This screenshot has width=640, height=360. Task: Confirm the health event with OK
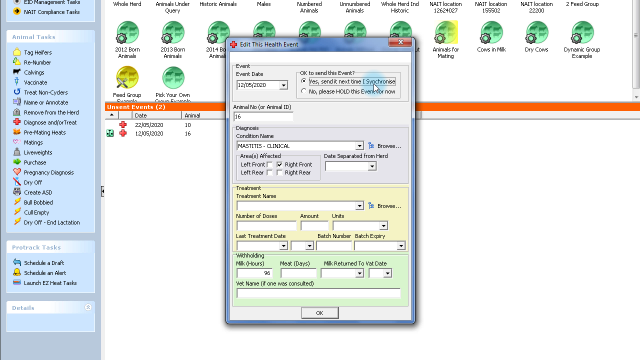coord(320,313)
